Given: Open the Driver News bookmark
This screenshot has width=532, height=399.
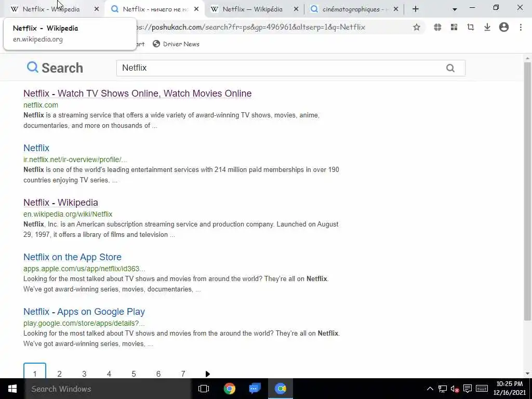Looking at the screenshot, I should [x=176, y=44].
